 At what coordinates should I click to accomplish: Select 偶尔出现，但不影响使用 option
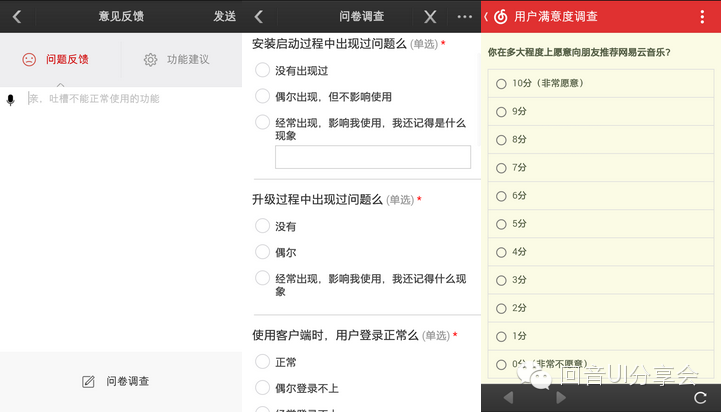coord(262,96)
